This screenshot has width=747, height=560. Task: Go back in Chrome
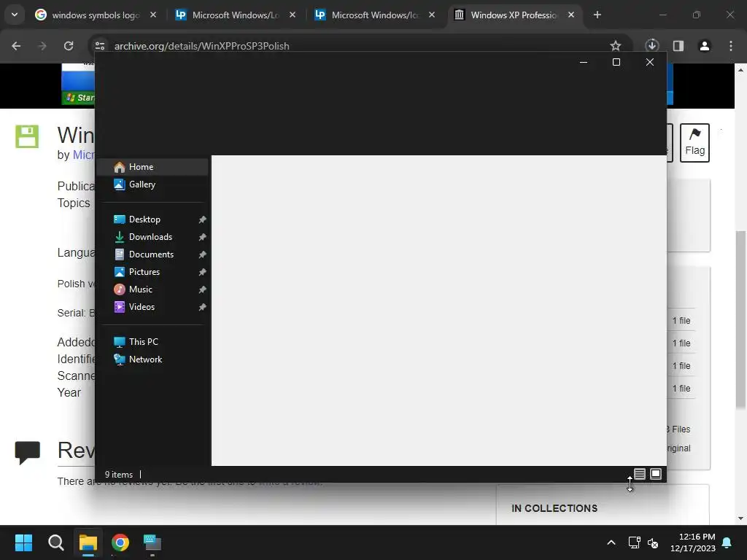tap(16, 46)
